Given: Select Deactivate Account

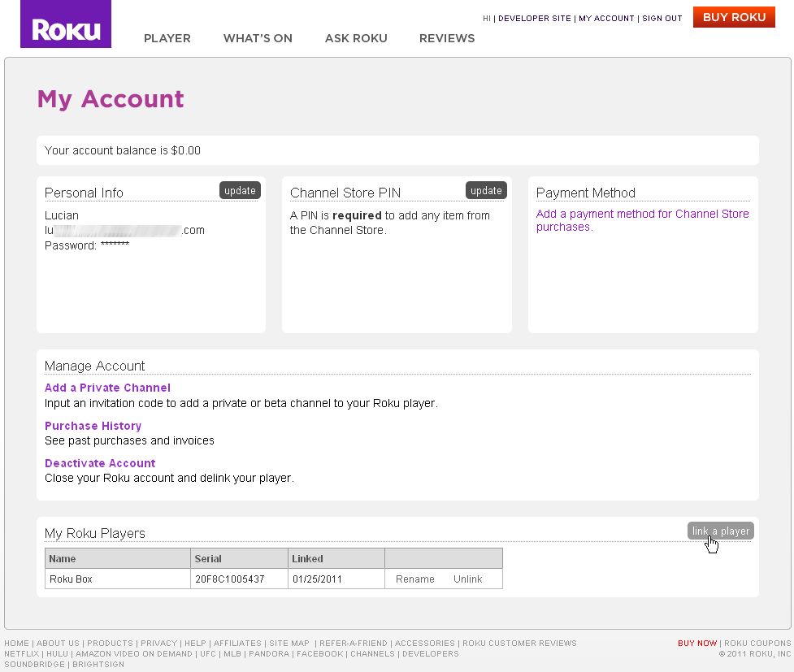Looking at the screenshot, I should (x=99, y=462).
